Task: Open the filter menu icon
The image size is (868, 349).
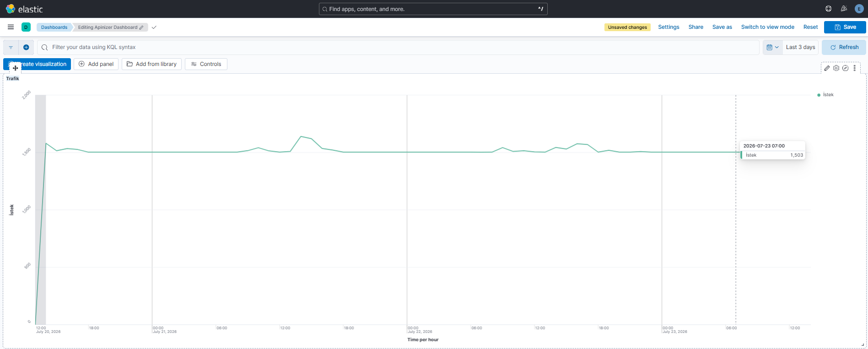Action: click(11, 47)
